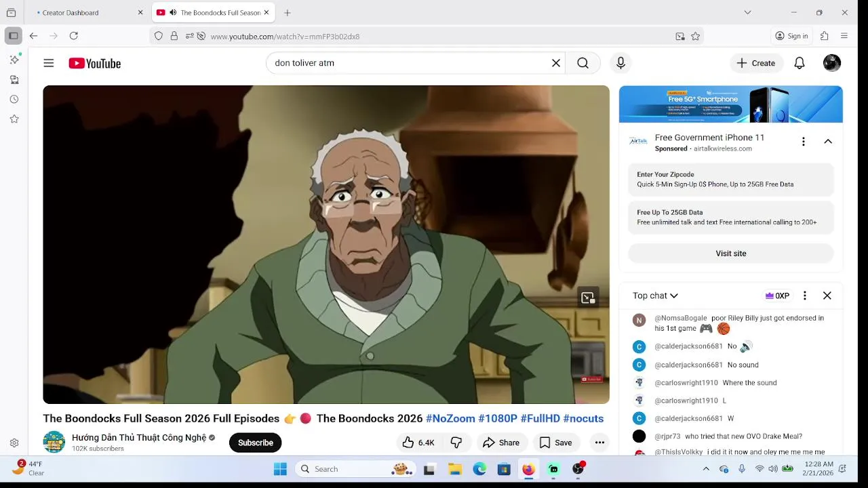Open sidebar bookmarks star icon
868x488 pixels.
click(14, 119)
